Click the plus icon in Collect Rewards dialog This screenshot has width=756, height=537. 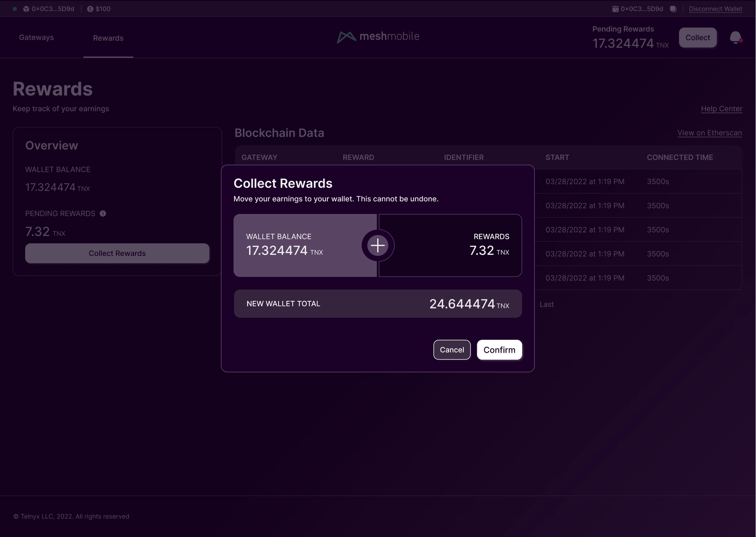378,246
